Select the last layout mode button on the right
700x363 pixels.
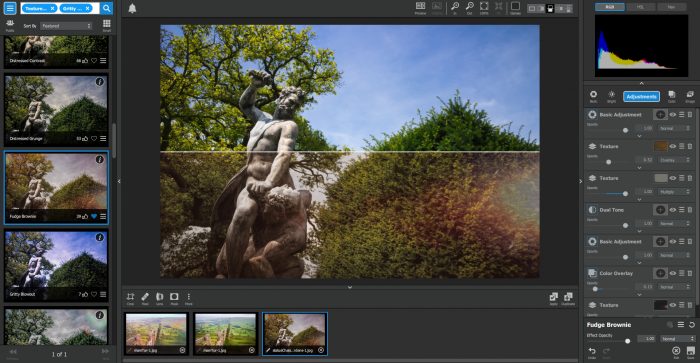pyautogui.click(x=569, y=8)
